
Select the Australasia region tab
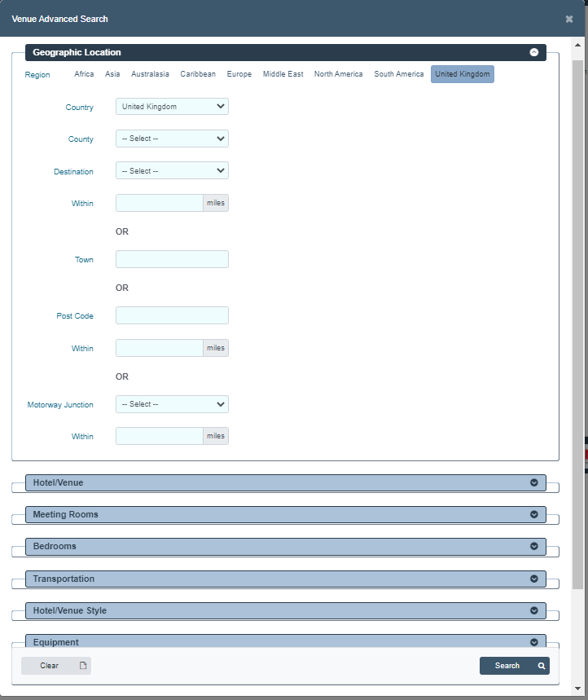(x=150, y=74)
